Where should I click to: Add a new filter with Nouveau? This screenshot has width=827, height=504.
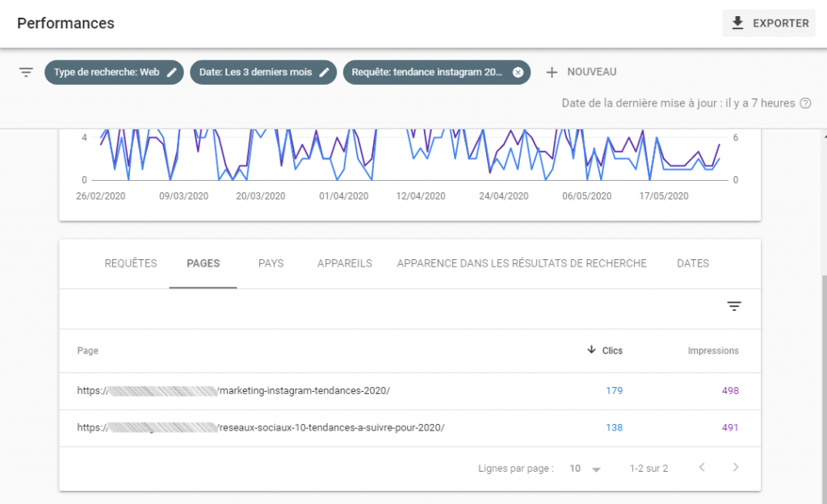click(581, 72)
